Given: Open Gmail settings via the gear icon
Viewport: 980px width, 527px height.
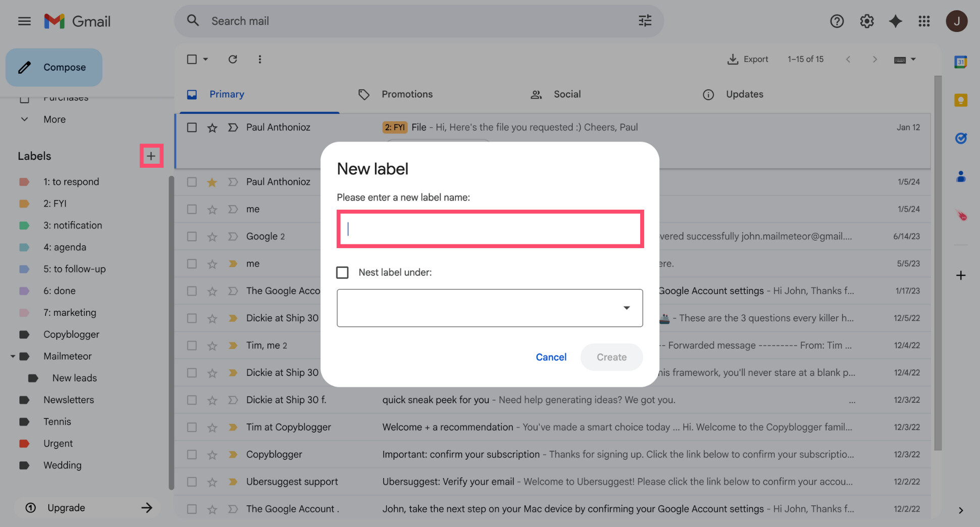Looking at the screenshot, I should [866, 21].
